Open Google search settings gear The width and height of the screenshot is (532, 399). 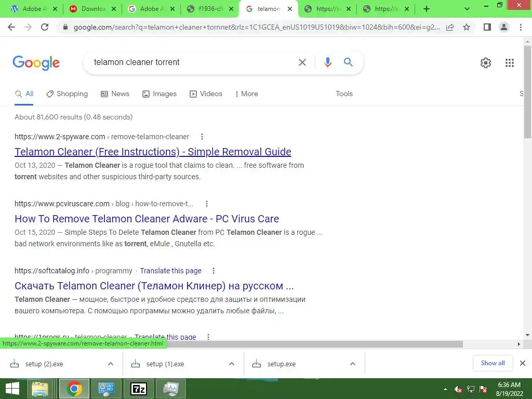486,63
